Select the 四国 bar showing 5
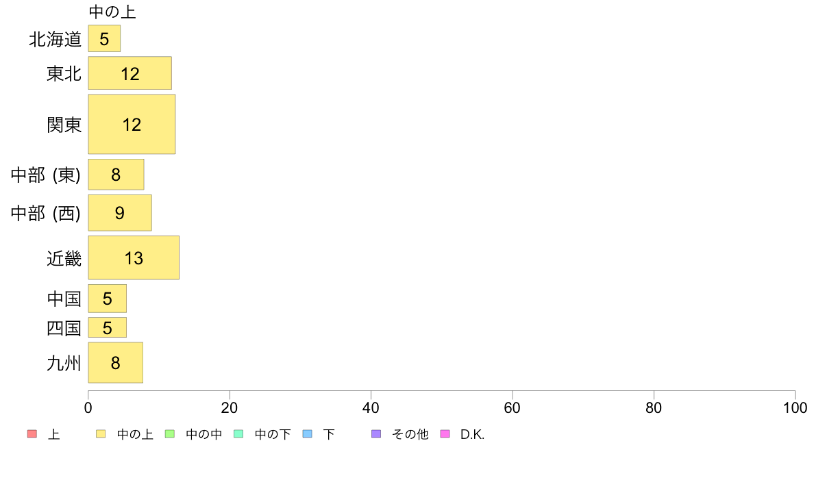Image resolution: width=814 pixels, height=504 pixels. point(108,327)
